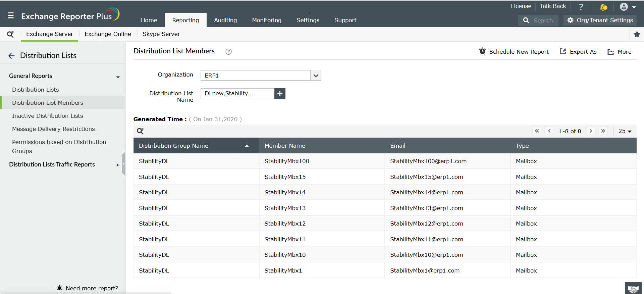Sort by the Member Name column

tap(285, 146)
